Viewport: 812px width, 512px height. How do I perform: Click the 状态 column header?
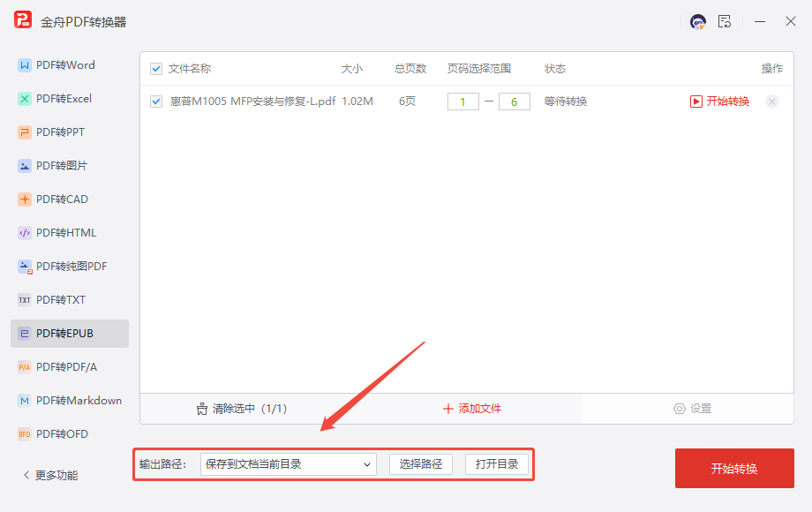pyautogui.click(x=555, y=69)
